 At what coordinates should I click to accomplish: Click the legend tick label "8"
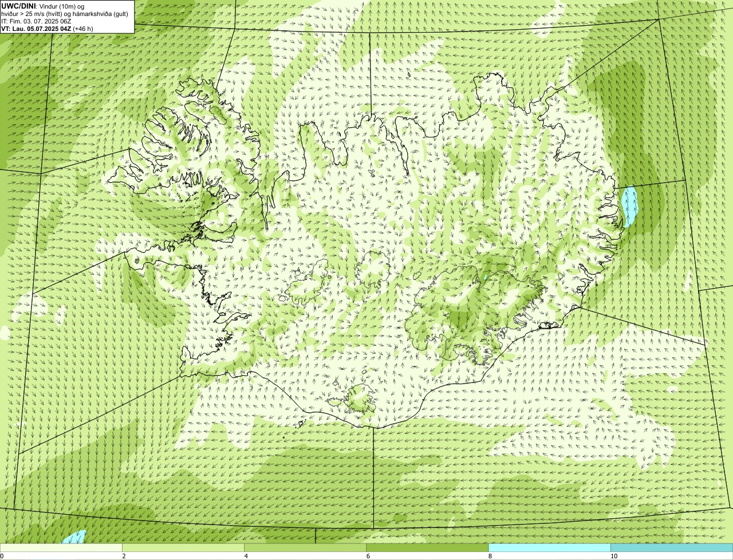pos(490,556)
